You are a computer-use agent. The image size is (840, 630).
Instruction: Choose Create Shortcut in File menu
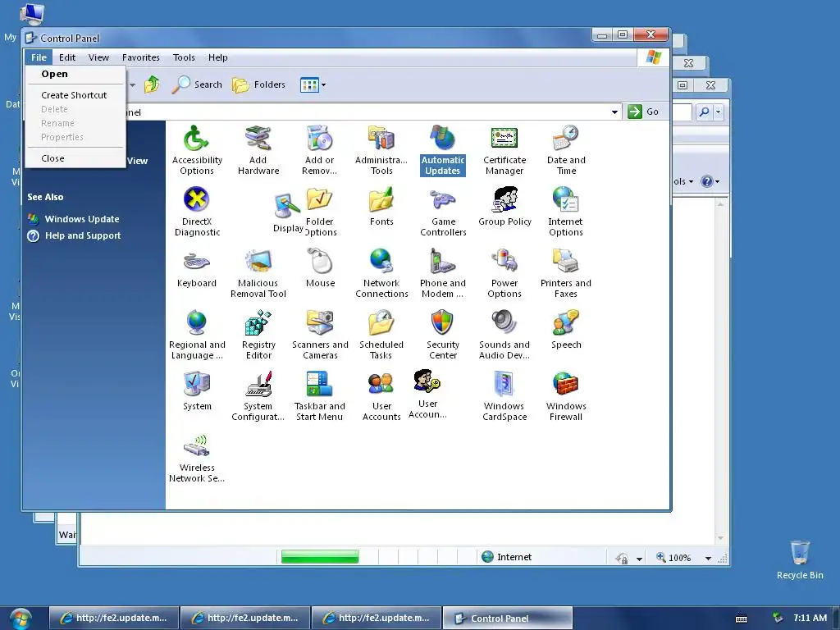[74, 95]
